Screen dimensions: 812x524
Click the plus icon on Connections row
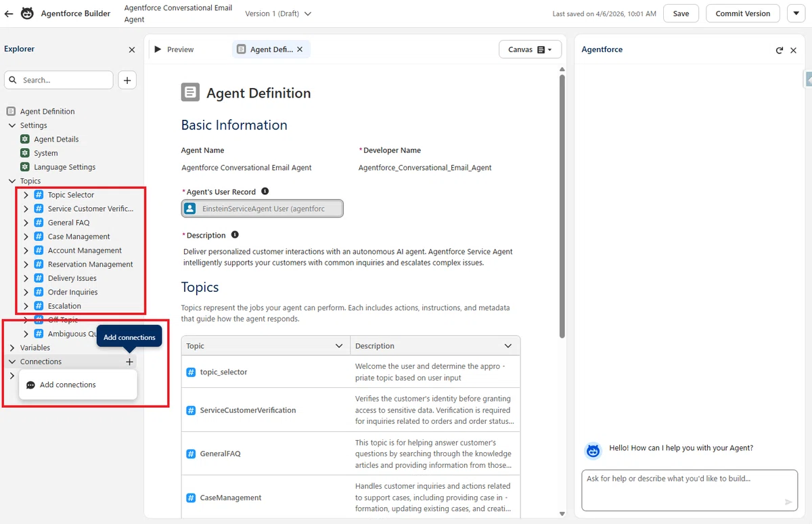[129, 362]
